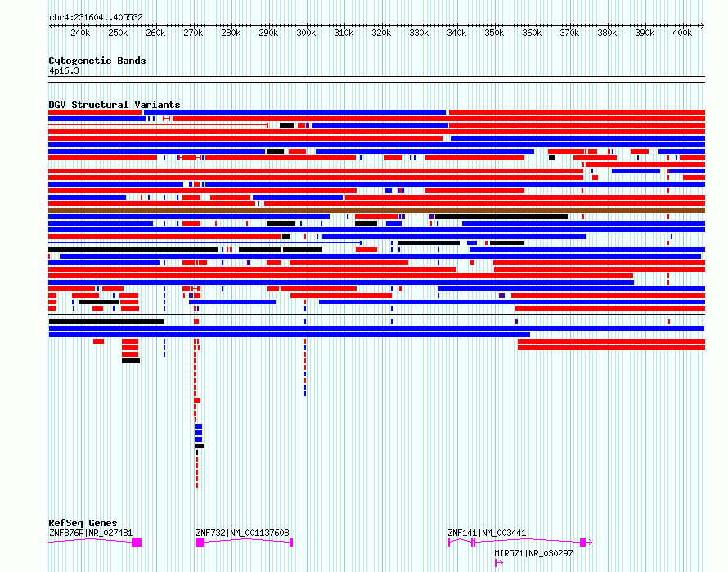
Task: Click the 370k ruler tick label
Action: (569, 33)
